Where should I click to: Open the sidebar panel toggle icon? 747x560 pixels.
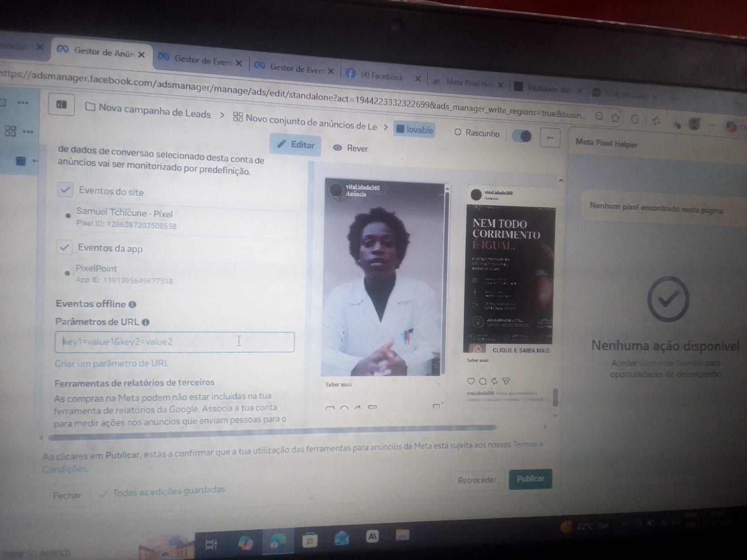click(x=62, y=105)
